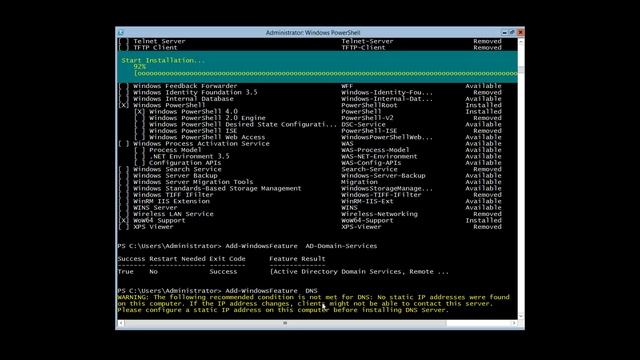The width and height of the screenshot is (640, 360).
Task: Click the yellow WARNING message first line
Action: 313,297
